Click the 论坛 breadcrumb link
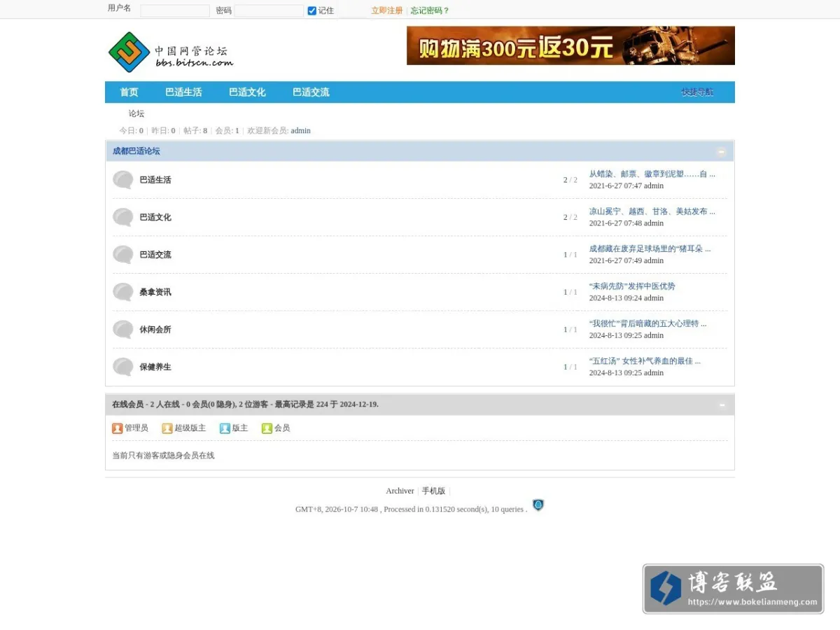Viewport: 840px width, 630px height. [x=136, y=113]
